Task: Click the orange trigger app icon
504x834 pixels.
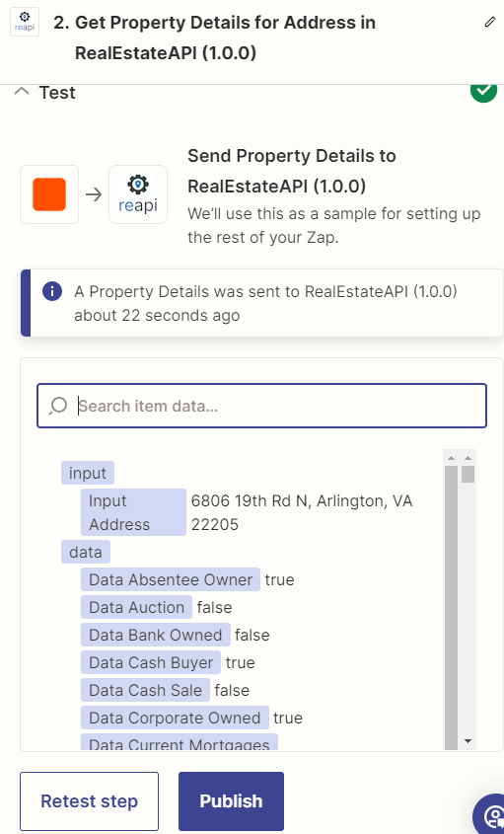Action: [49, 194]
